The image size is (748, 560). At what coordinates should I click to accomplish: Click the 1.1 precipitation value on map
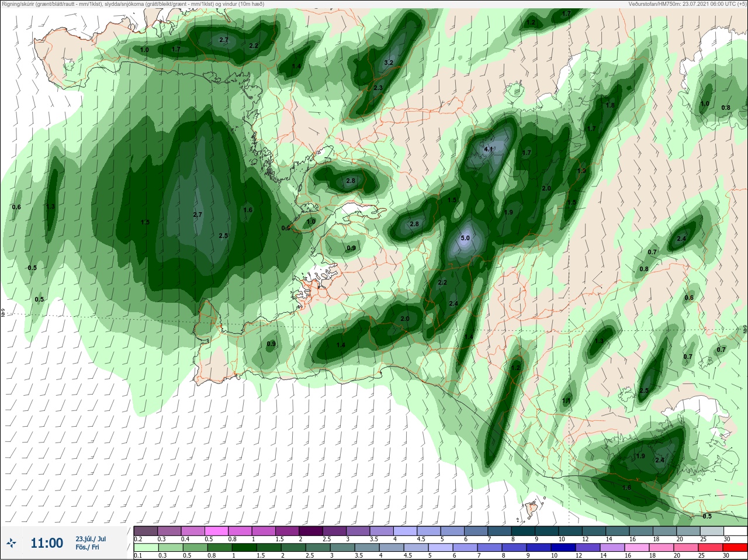pos(566,401)
